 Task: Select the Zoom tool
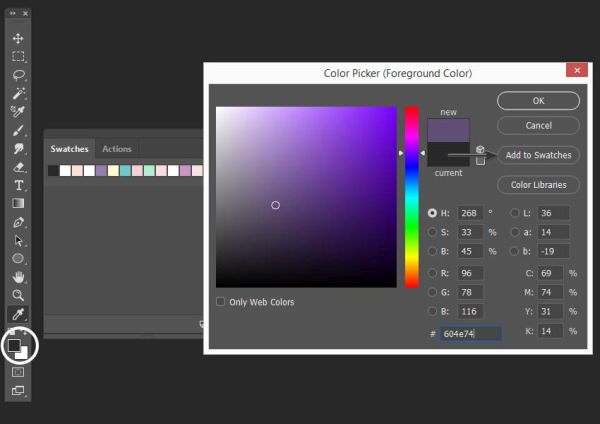(x=18, y=295)
